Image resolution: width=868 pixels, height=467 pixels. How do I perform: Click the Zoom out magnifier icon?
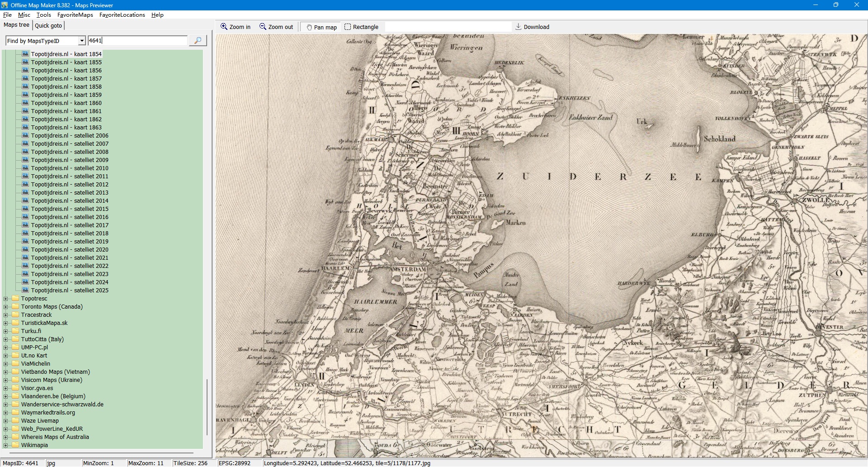tap(263, 27)
